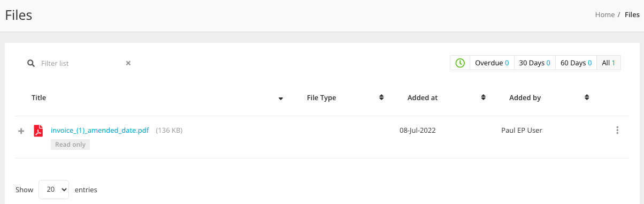The width and height of the screenshot is (644, 204).
Task: Click the green clock icon
Action: click(460, 63)
